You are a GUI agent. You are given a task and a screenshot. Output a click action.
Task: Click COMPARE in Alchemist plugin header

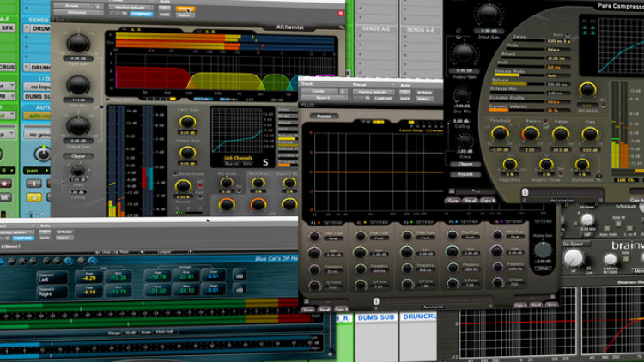[141, 14]
